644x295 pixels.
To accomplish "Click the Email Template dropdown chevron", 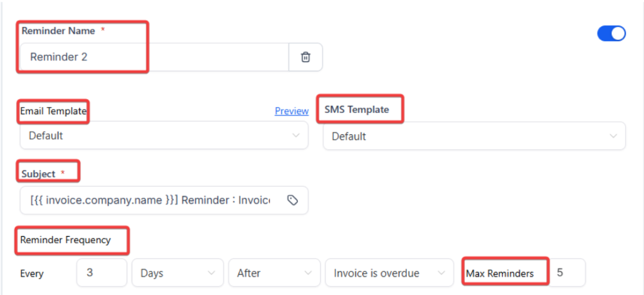I will pyautogui.click(x=296, y=136).
